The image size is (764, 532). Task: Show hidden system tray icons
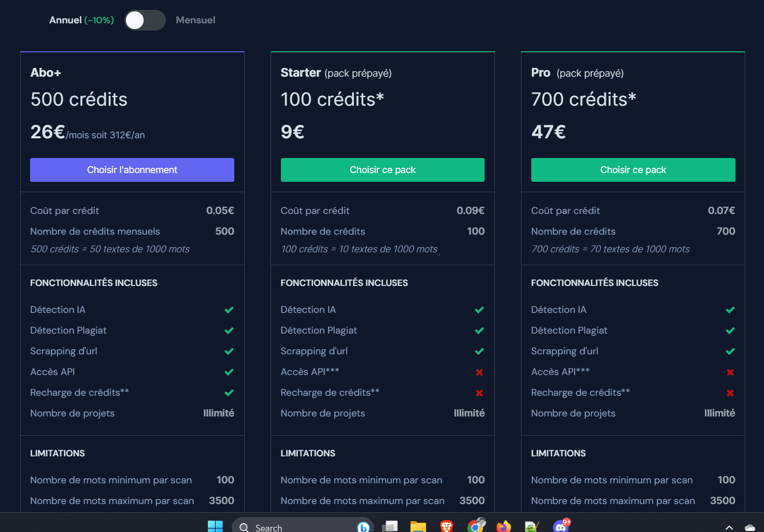click(x=729, y=527)
